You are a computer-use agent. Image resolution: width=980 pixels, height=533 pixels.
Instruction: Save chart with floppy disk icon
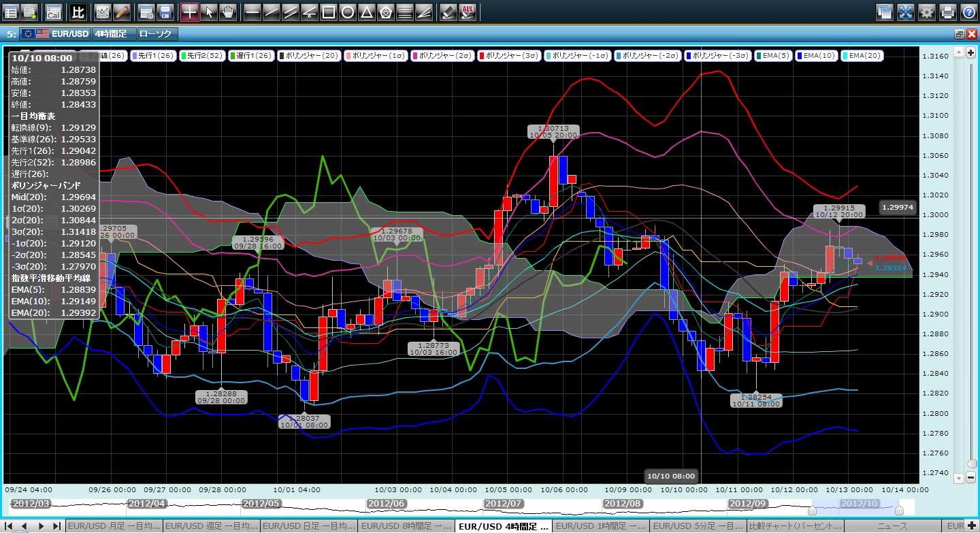click(165, 12)
